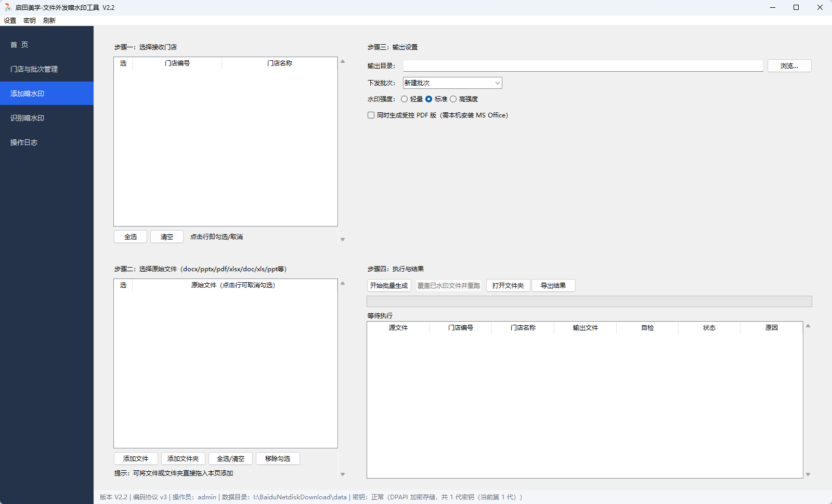Viewport: 832px width, 504px height.
Task: Click 覆盖已水印文件并重跑 button
Action: [449, 286]
